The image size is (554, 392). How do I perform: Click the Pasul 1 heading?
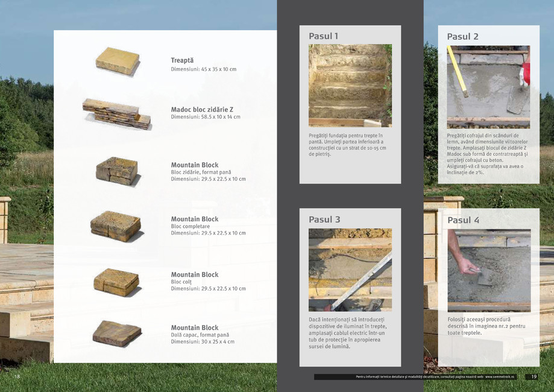coord(323,36)
